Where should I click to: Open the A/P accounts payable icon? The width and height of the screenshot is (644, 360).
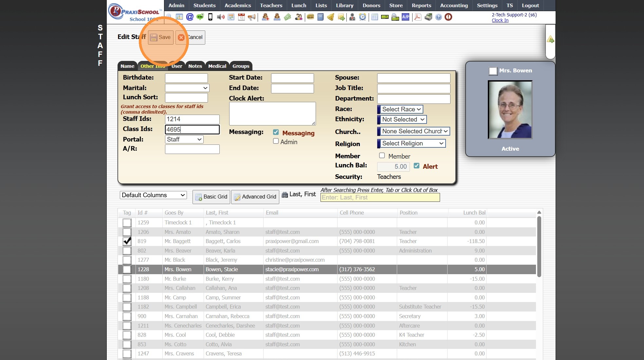pyautogui.click(x=406, y=17)
